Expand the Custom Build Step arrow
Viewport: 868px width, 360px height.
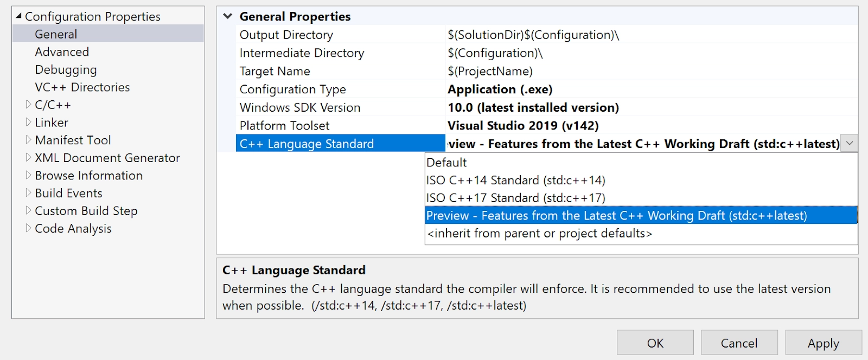tap(29, 211)
